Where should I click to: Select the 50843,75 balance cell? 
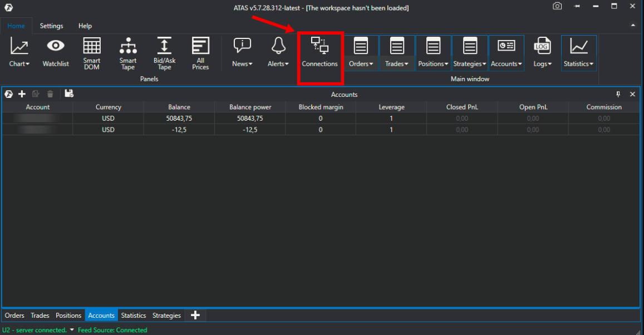pos(179,118)
